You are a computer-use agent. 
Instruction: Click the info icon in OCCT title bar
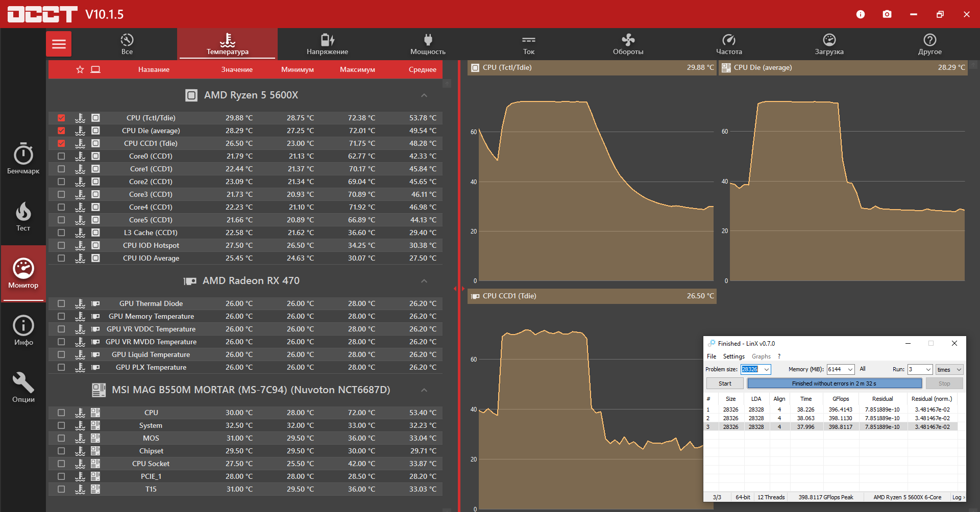[x=861, y=14]
